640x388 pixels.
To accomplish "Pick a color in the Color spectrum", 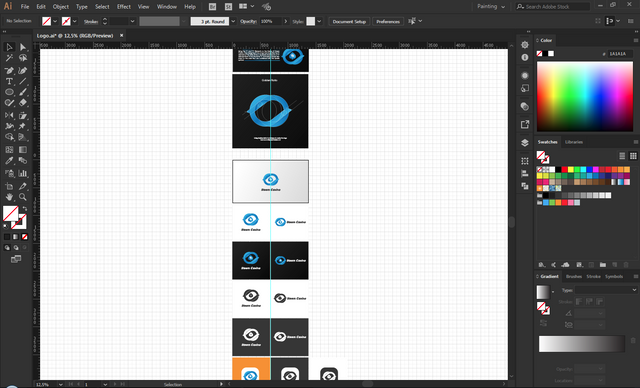I will pyautogui.click(x=584, y=97).
